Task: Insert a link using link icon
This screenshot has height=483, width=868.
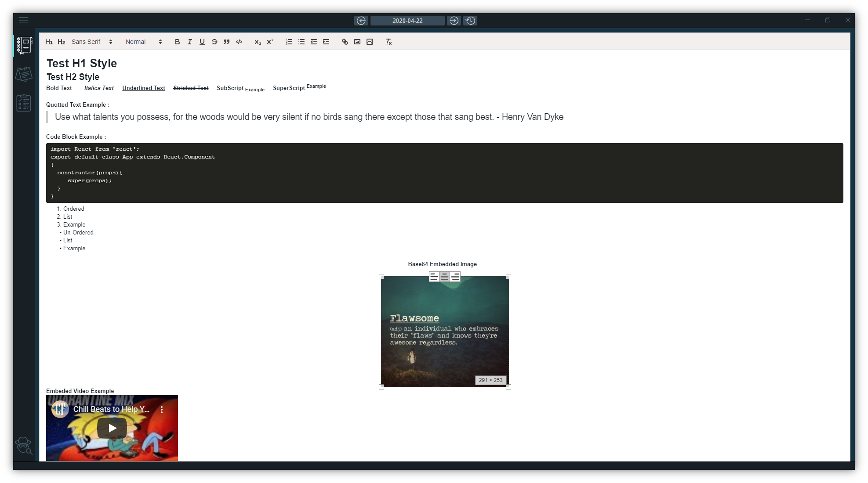Action: coord(345,42)
